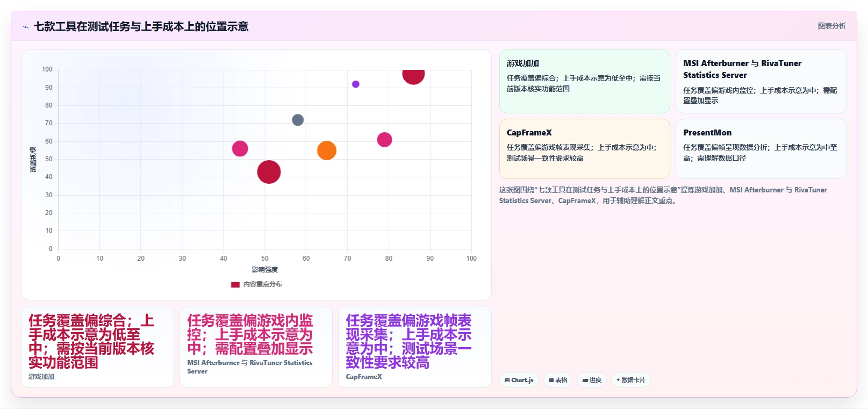Screen dimensions: 868x409
Task: Select the small purple bubble in the chart
Action: (x=356, y=84)
